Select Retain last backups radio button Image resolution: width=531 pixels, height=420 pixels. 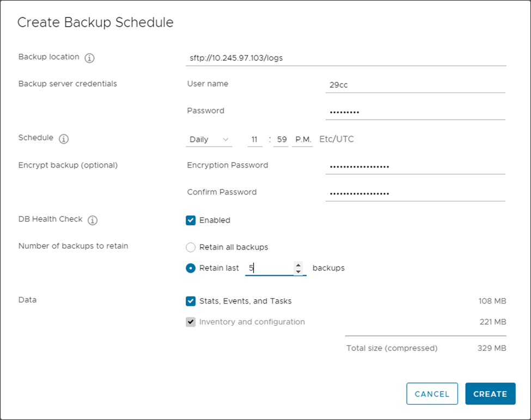click(191, 268)
